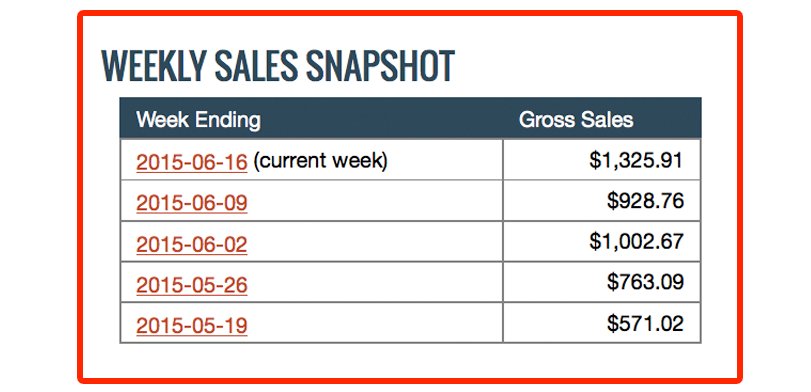Open the 2015-06-16 week link
Image resolution: width=811 pixels, height=392 pixels.
pyautogui.click(x=192, y=162)
